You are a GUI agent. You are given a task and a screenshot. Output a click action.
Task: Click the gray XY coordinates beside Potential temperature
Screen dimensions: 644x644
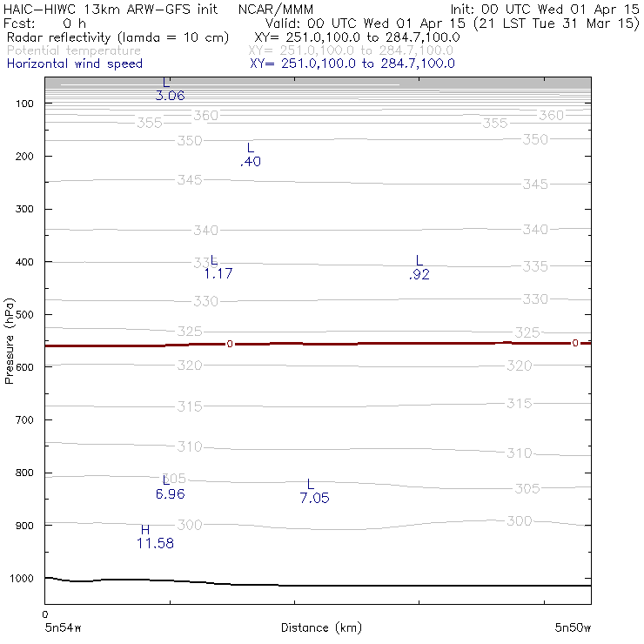(351, 50)
